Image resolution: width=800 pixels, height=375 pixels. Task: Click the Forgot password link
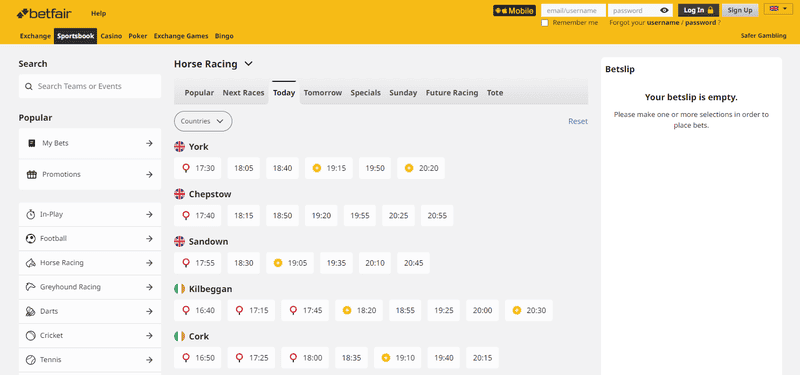click(701, 23)
